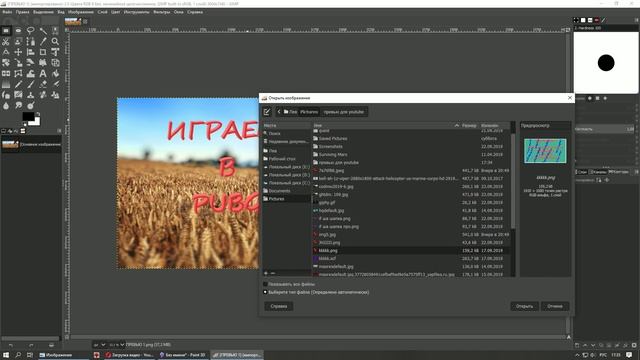Image resolution: width=640 pixels, height=360 pixels.
Task: Select the Pencil tool
Action: (18, 84)
